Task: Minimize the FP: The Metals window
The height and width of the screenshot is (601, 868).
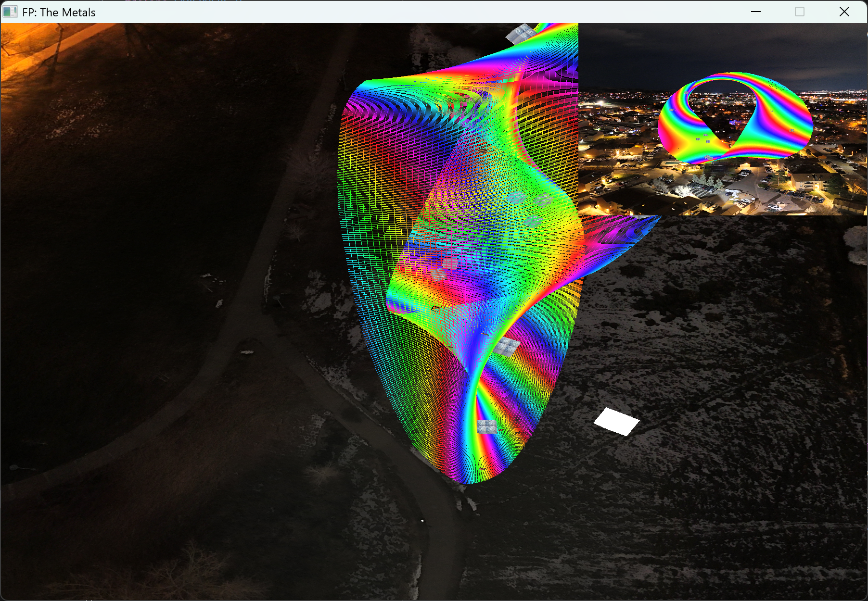Action: (755, 12)
